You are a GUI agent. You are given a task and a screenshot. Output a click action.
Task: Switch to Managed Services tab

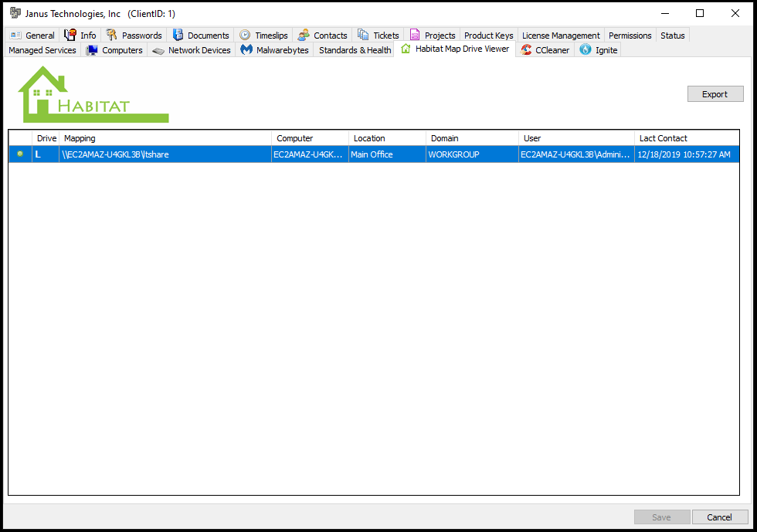tap(42, 50)
